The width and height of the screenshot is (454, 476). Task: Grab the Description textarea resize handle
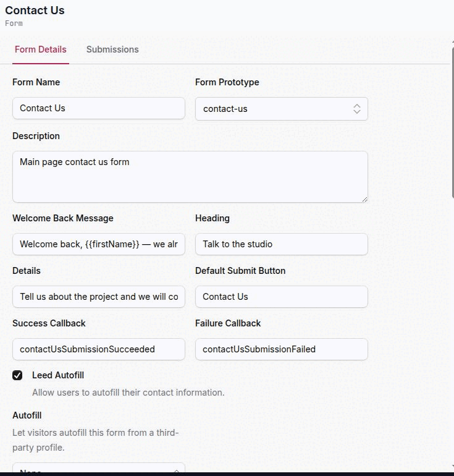click(x=364, y=199)
